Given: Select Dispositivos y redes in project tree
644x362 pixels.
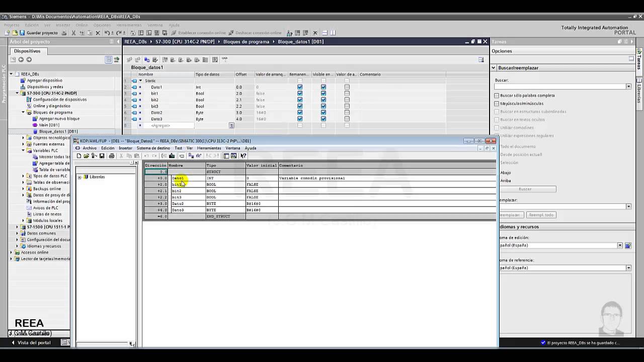Looking at the screenshot, I should (45, 87).
